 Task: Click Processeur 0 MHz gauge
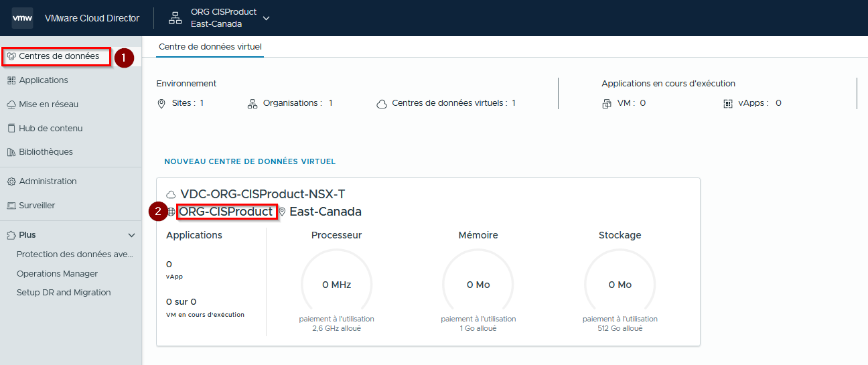(336, 285)
